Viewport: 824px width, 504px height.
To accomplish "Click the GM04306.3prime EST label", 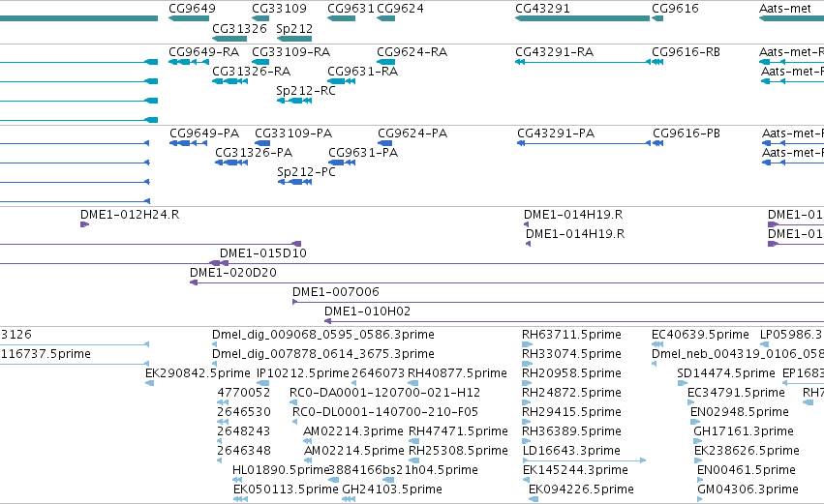I will click(748, 490).
